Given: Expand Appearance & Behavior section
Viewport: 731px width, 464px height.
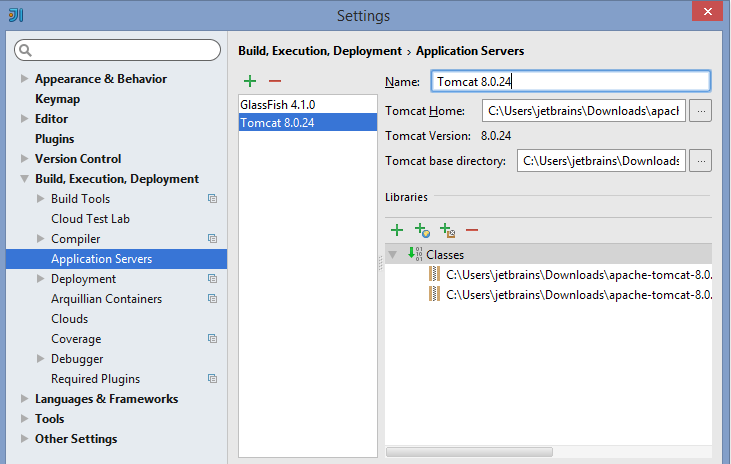Looking at the screenshot, I should click(x=24, y=78).
